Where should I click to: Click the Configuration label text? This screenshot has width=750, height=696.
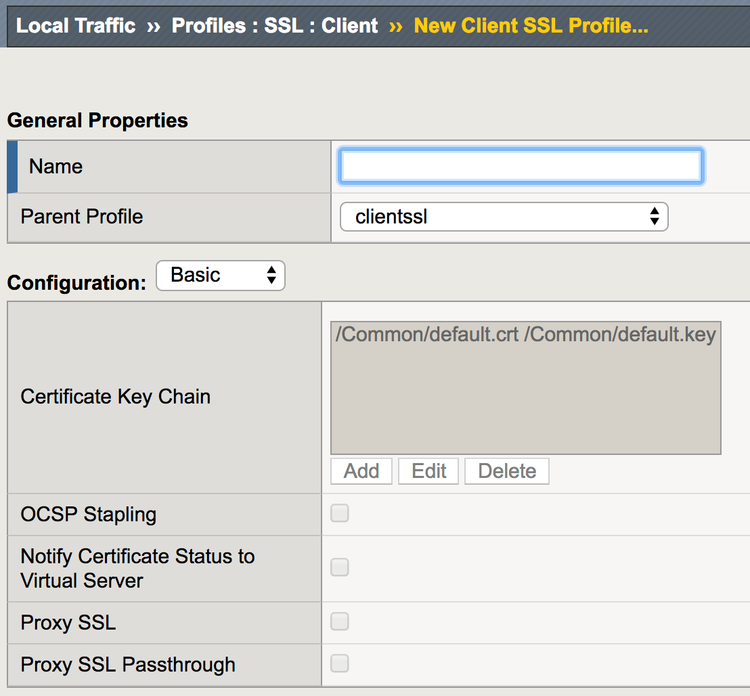[x=76, y=283]
